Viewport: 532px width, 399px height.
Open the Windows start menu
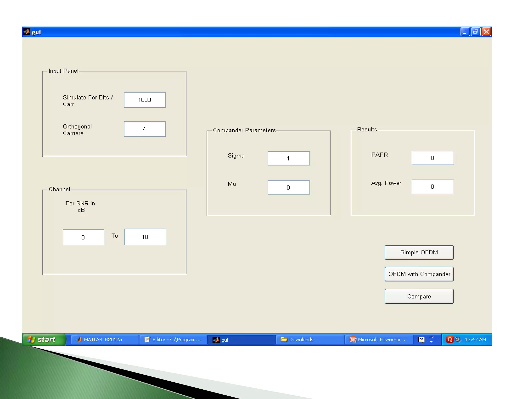click(x=43, y=340)
